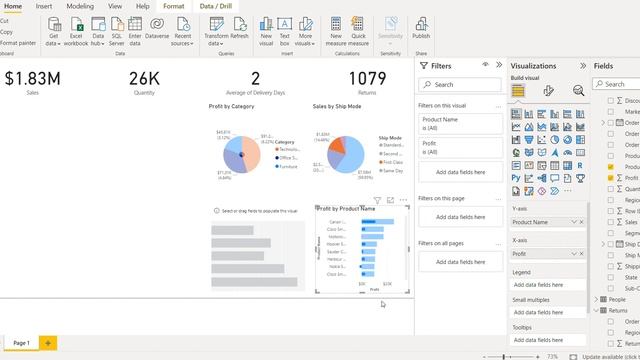Expand the People table in Fields
Viewport: 640px width, 360px height.
point(596,300)
